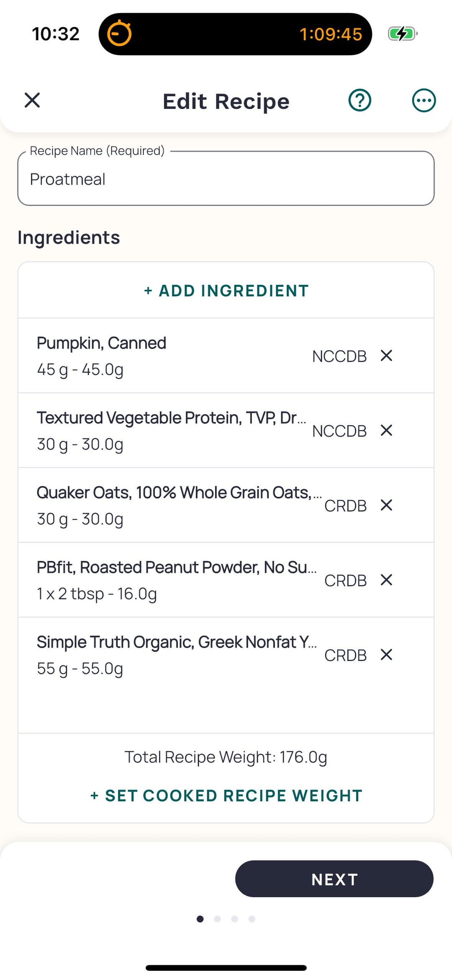Tap the timer icon in Dynamic Island

tap(119, 33)
